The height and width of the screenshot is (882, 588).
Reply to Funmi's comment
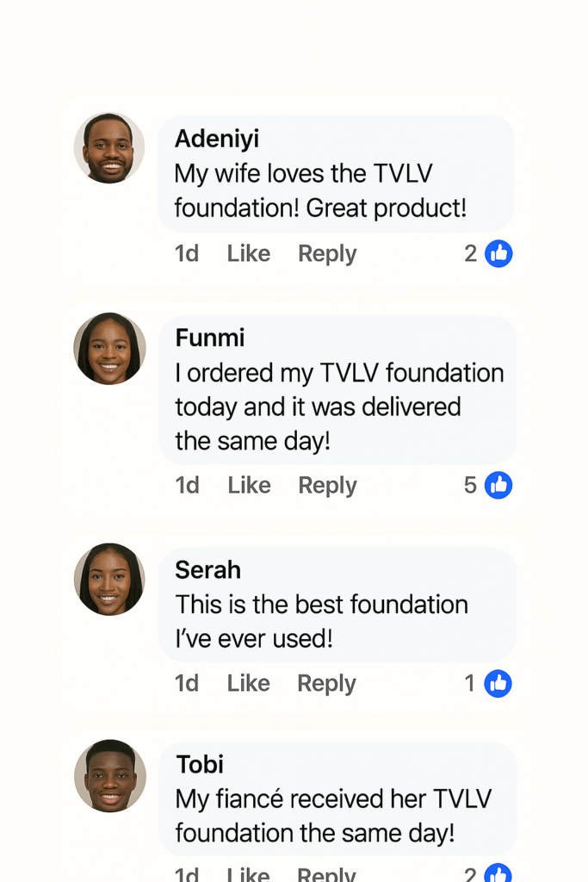click(x=327, y=485)
